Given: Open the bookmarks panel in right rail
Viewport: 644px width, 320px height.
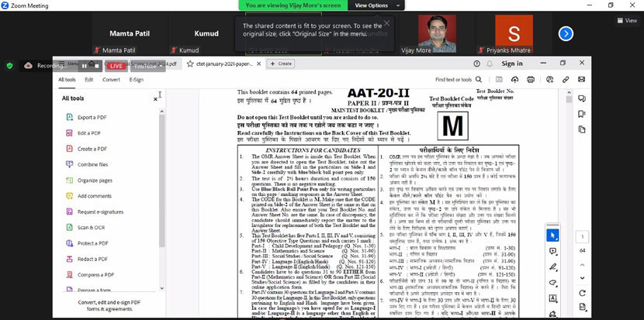Looking at the screenshot, I should click(x=582, y=114).
